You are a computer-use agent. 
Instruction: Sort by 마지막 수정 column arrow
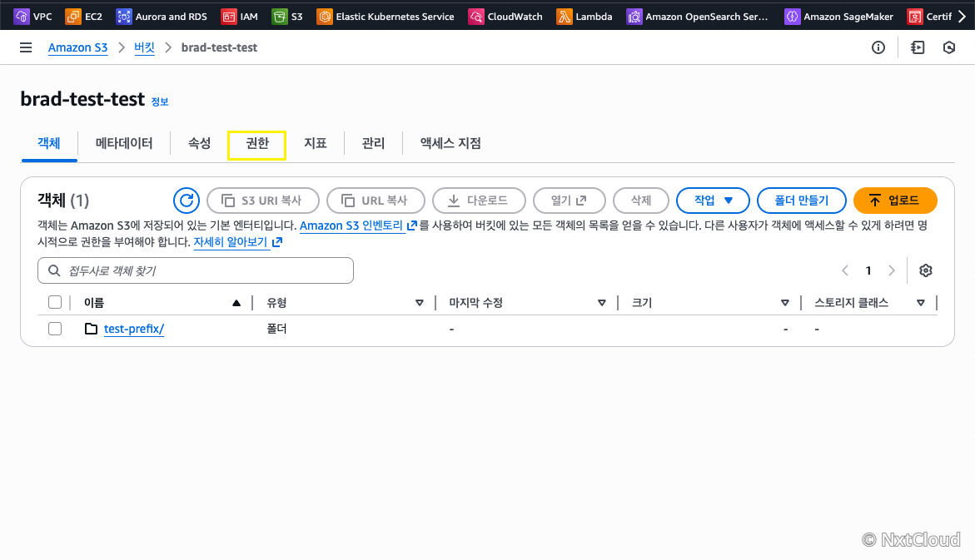601,303
